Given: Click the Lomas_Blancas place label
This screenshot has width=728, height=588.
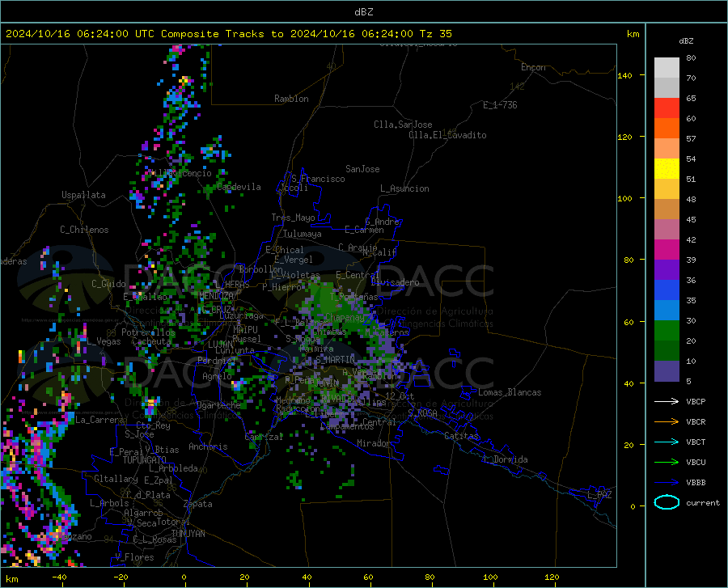Looking at the screenshot, I should (x=510, y=392).
